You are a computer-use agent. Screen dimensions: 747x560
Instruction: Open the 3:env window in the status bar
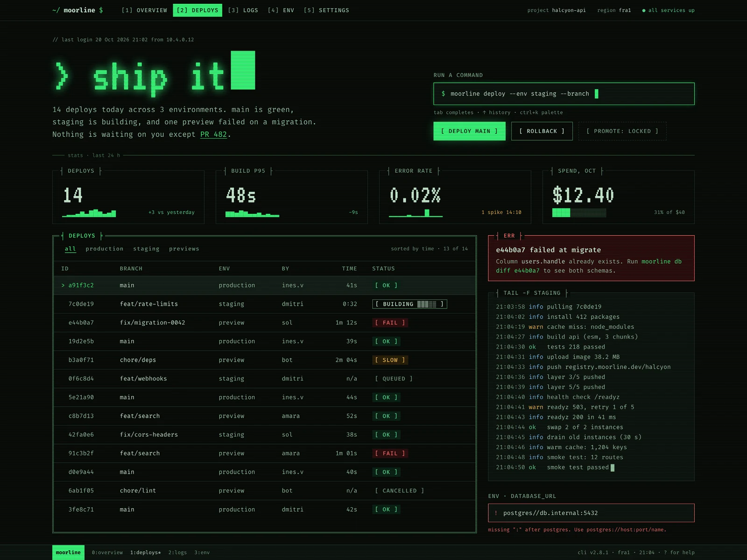(x=202, y=553)
